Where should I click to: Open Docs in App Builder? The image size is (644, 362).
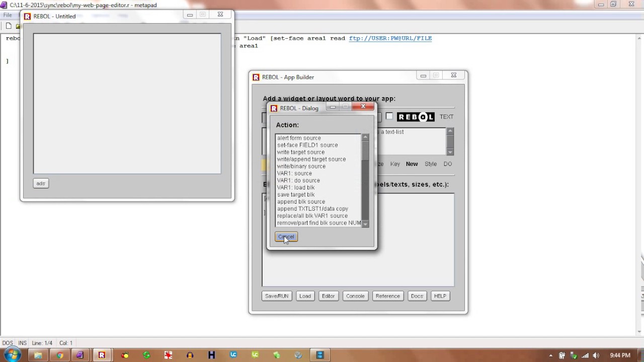coord(417,296)
